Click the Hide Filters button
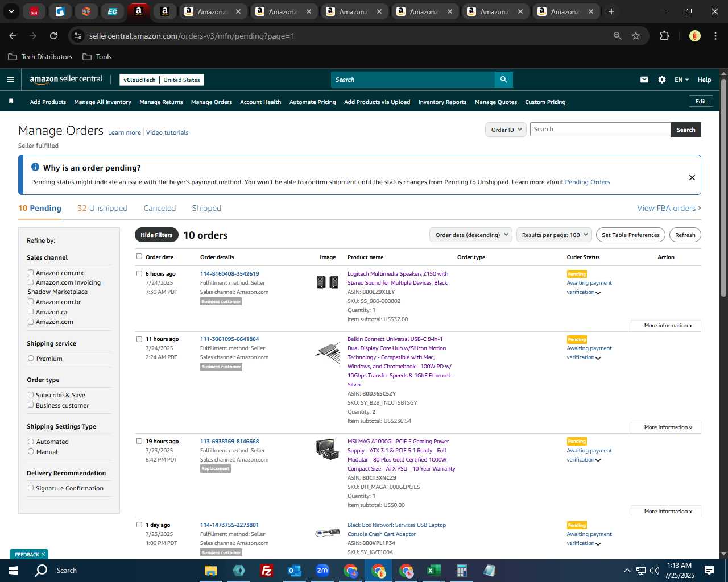The image size is (728, 582). point(156,235)
